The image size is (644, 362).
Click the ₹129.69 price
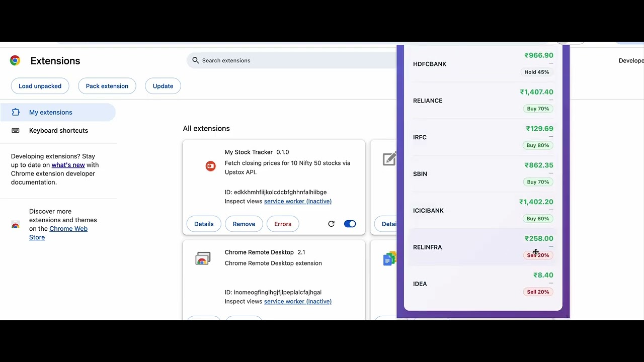[x=539, y=129]
